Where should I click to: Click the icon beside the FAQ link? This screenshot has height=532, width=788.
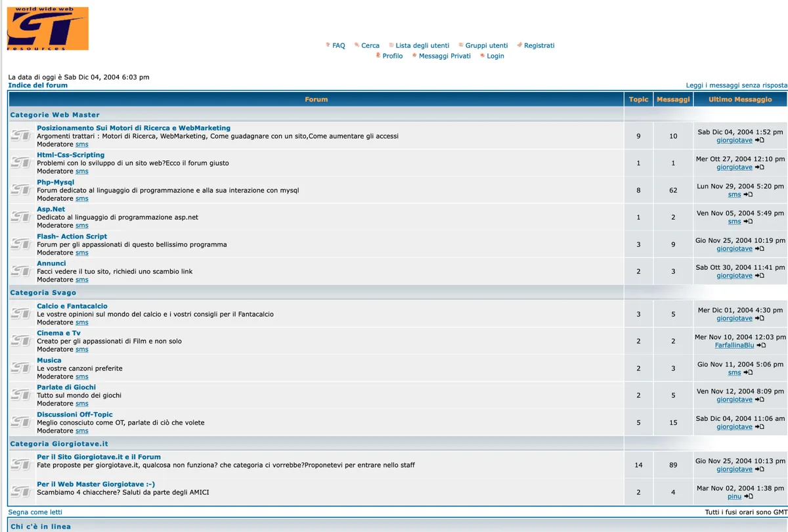[x=328, y=45]
